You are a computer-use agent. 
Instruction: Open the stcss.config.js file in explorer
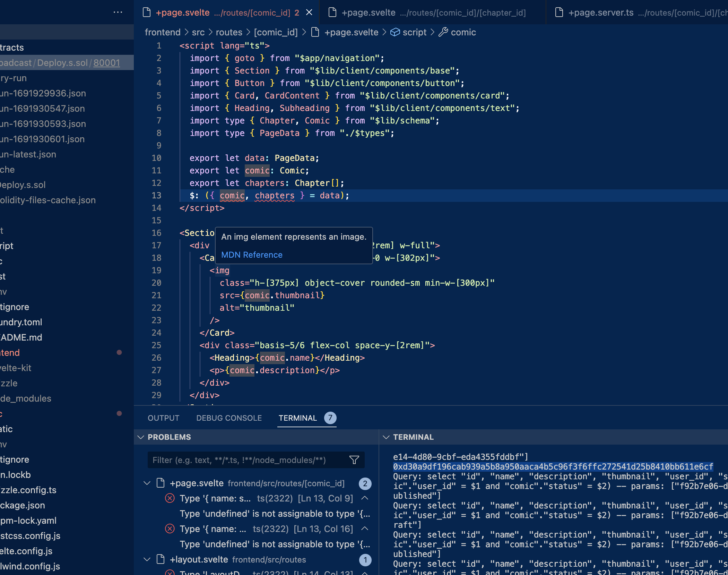30,536
